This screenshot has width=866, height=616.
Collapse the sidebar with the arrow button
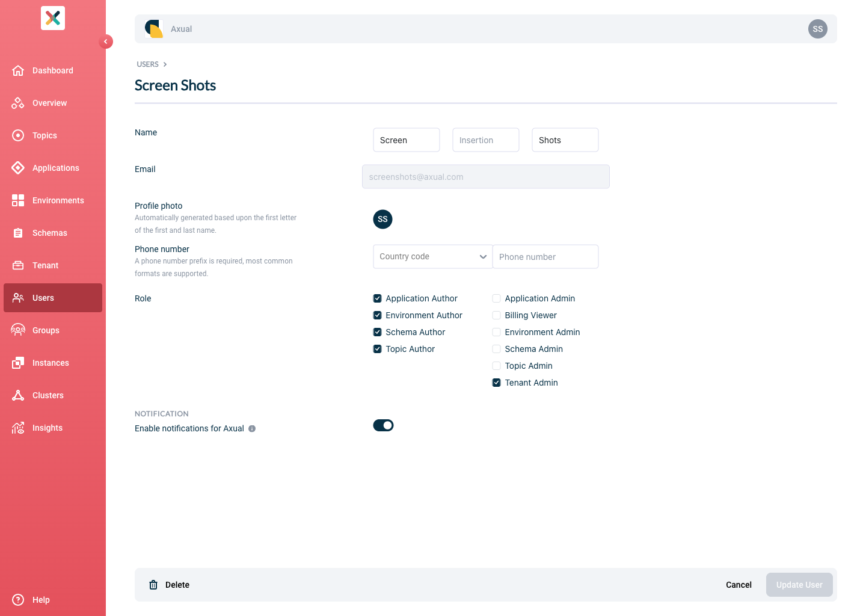(x=106, y=42)
